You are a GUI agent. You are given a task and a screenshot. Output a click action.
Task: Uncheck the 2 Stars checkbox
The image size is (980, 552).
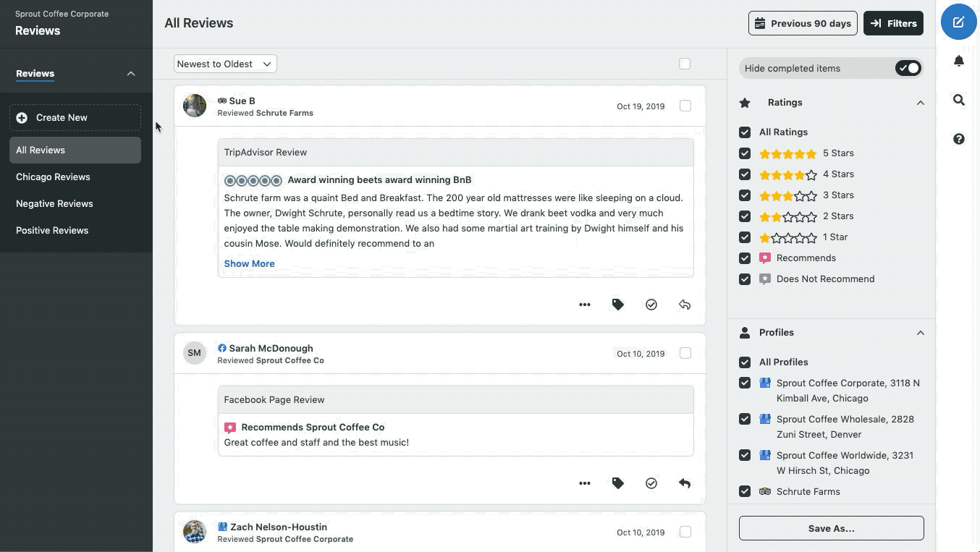pyautogui.click(x=745, y=216)
